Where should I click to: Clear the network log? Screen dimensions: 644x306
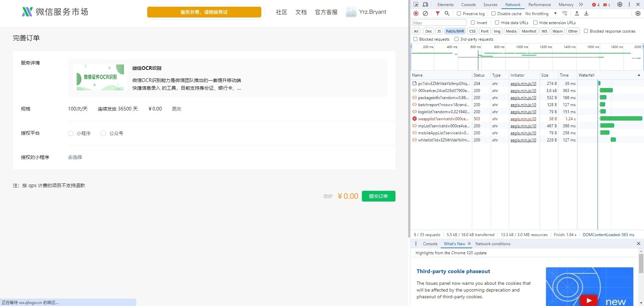(x=425, y=13)
